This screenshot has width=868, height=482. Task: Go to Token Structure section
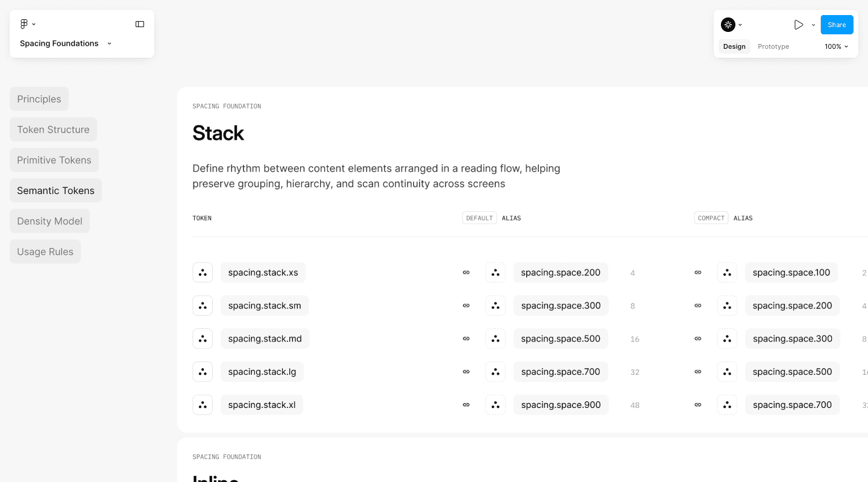coord(53,130)
